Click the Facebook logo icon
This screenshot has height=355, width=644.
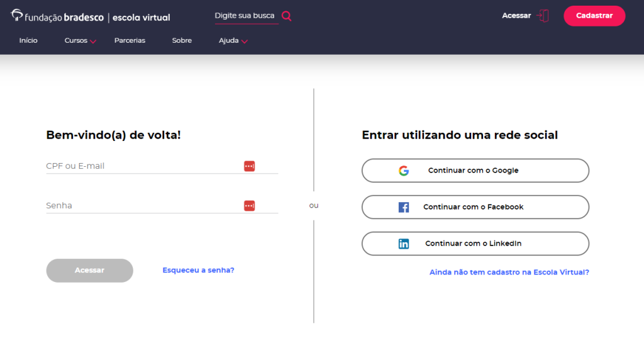point(404,207)
